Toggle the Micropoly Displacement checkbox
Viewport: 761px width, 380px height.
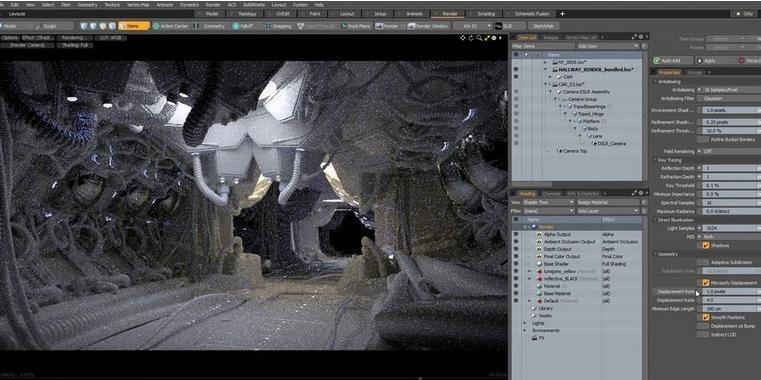tap(706, 282)
